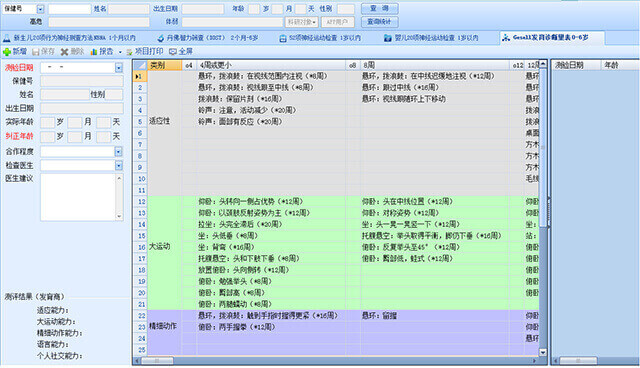Click cell 仰卧:头在中线位置 (*12周)
This screenshot has width=640, height=368.
434,202
